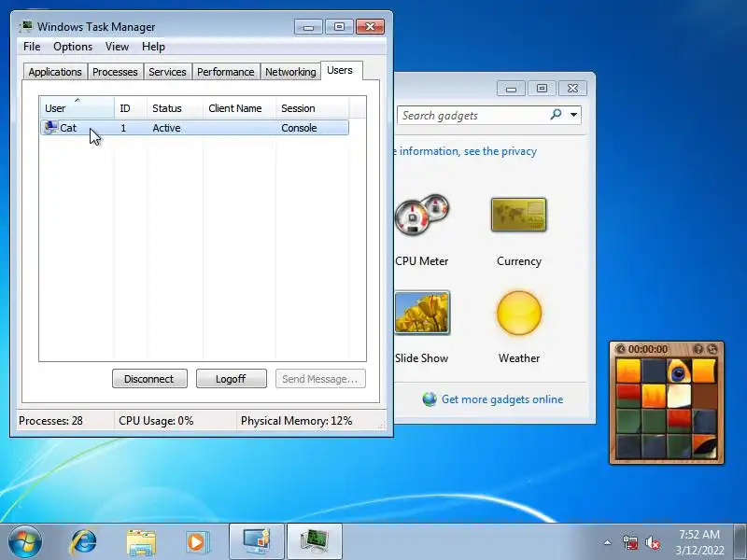
Task: Open the CPU Meter gadget icon
Action: pyautogui.click(x=422, y=215)
